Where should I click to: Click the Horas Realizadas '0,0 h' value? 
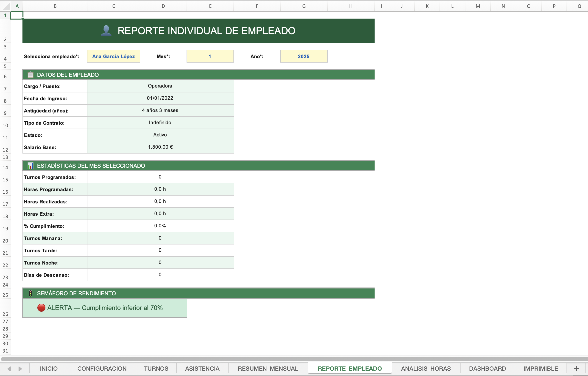pos(160,201)
